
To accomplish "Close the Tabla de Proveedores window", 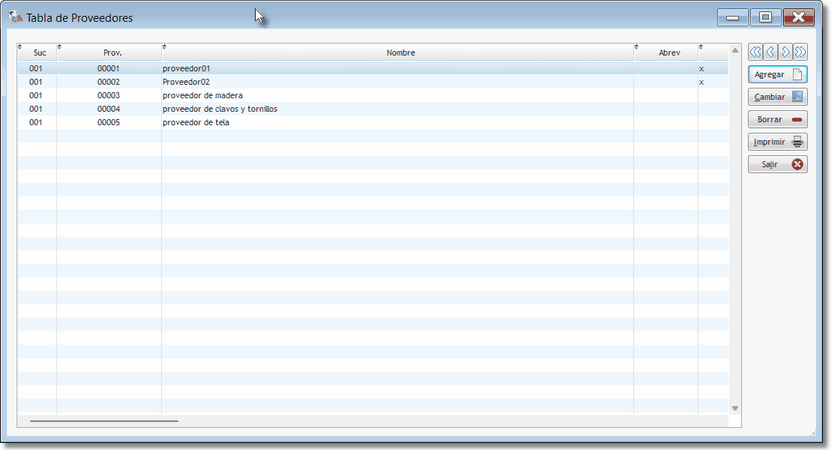I will pyautogui.click(x=799, y=18).
